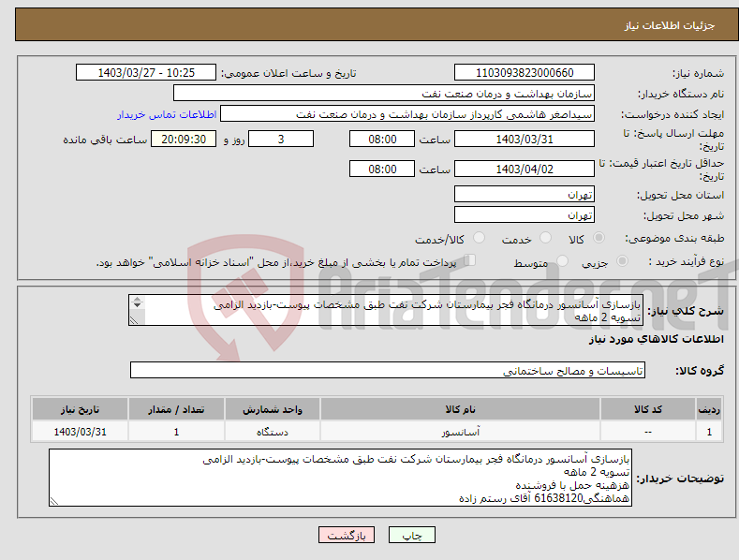Select the خدمت radio button
The height and width of the screenshot is (560, 739).
coord(545,238)
